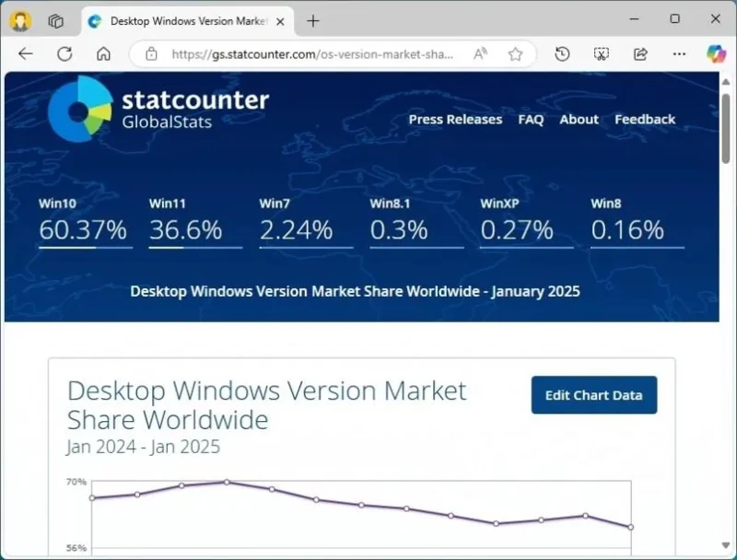Click the page scrollbar thumb

coord(726,128)
